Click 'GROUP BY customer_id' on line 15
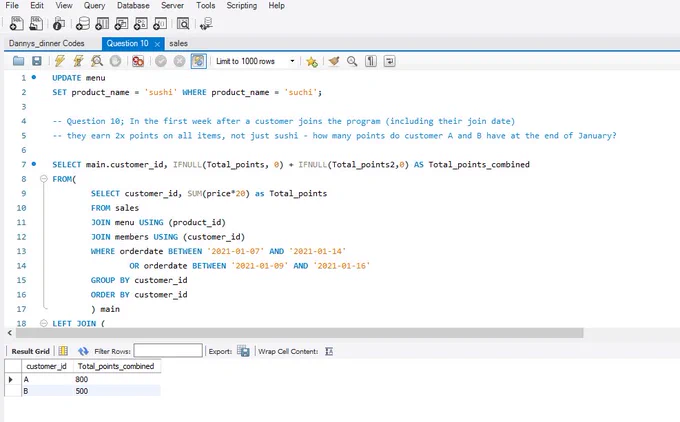Screen dimensions: 680x422 point(139,280)
